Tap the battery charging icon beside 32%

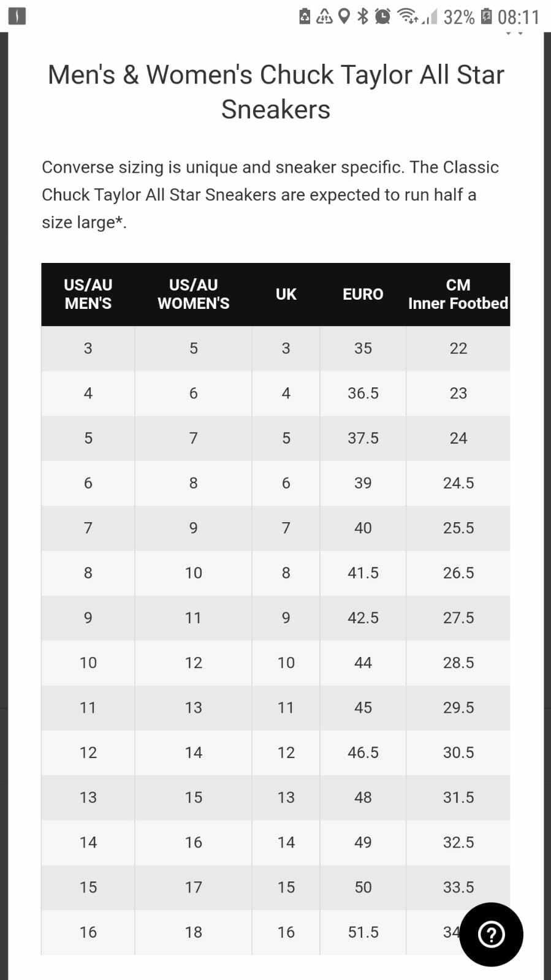tap(486, 17)
